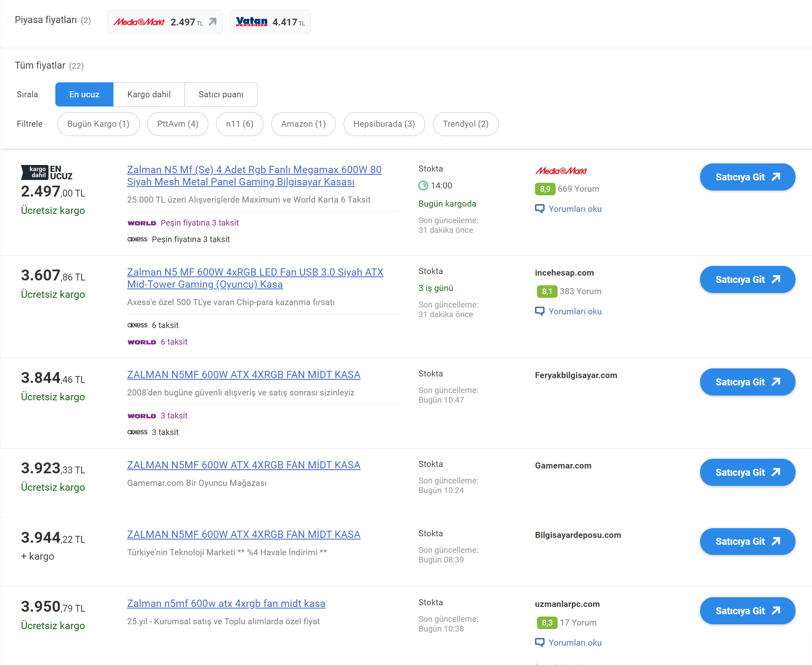Click Axess logo beside 3 taksit

tap(137, 432)
